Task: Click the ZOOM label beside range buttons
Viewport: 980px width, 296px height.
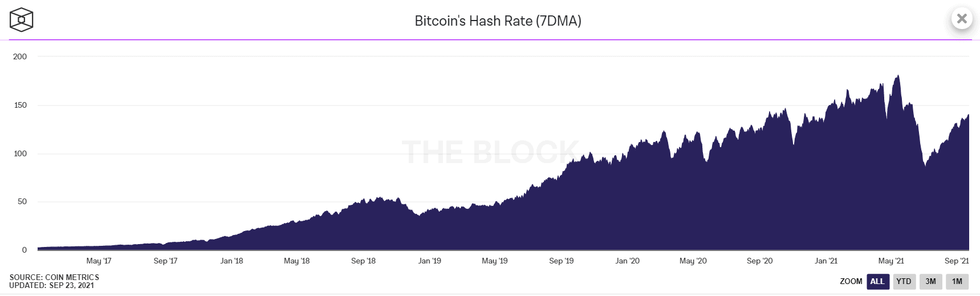Action: (x=851, y=281)
